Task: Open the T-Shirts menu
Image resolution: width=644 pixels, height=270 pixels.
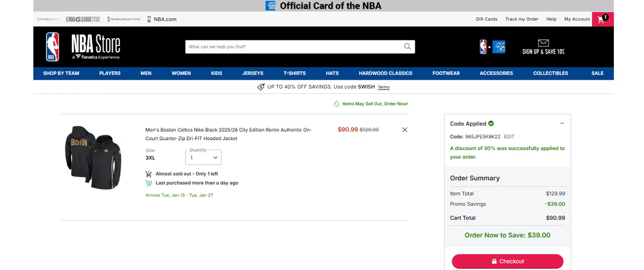Action: click(x=295, y=73)
